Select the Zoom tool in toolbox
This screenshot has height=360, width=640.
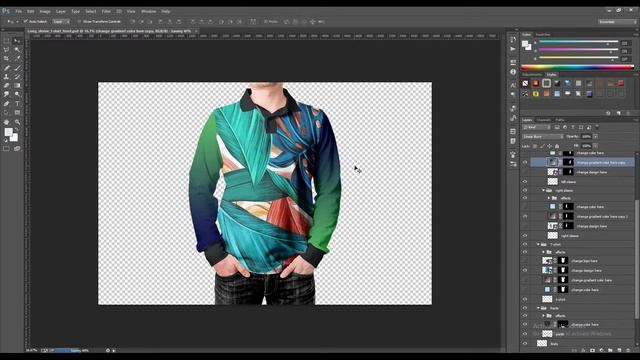(17, 122)
